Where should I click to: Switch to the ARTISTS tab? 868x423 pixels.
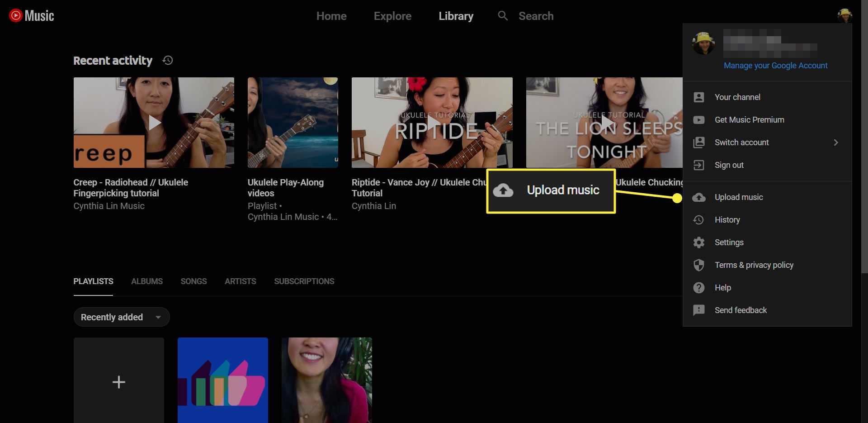coord(241,281)
